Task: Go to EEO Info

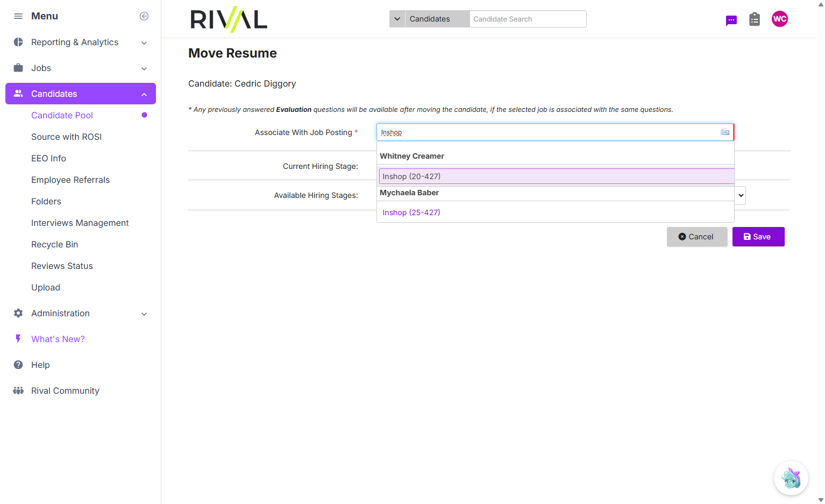Action: [x=48, y=158]
